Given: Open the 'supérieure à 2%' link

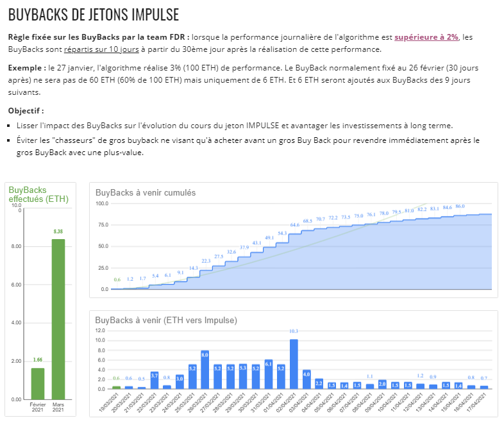Looking at the screenshot, I should click(x=426, y=37).
